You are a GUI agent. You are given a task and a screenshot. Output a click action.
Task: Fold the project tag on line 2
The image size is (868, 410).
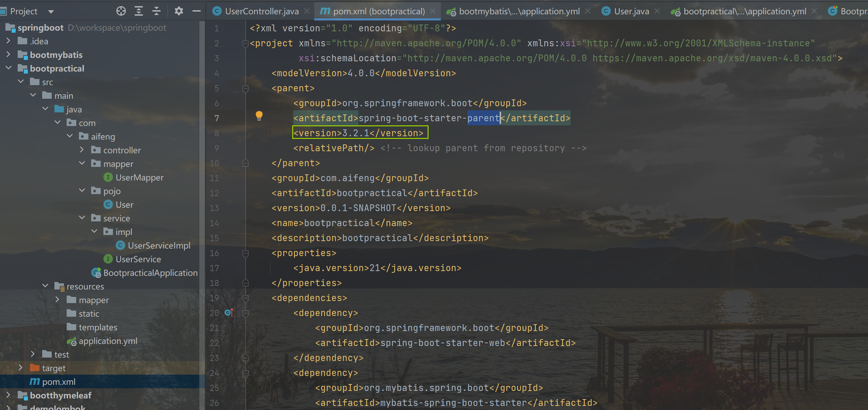(245, 43)
